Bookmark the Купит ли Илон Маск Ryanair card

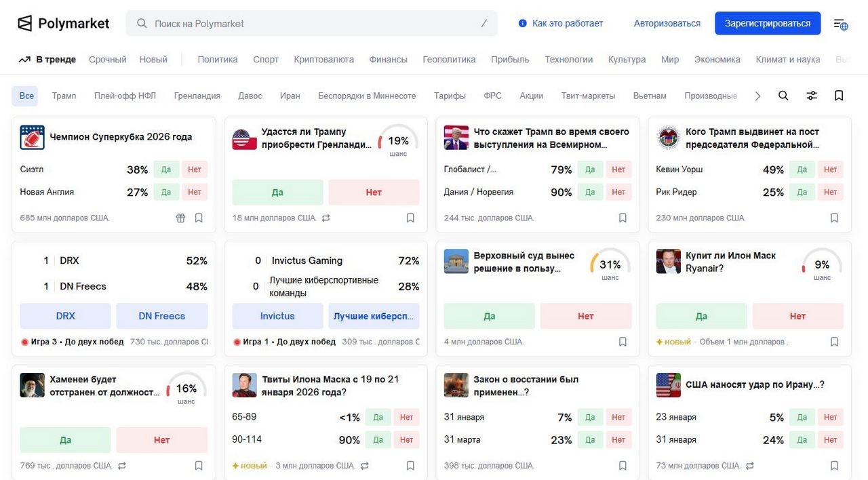tap(834, 342)
